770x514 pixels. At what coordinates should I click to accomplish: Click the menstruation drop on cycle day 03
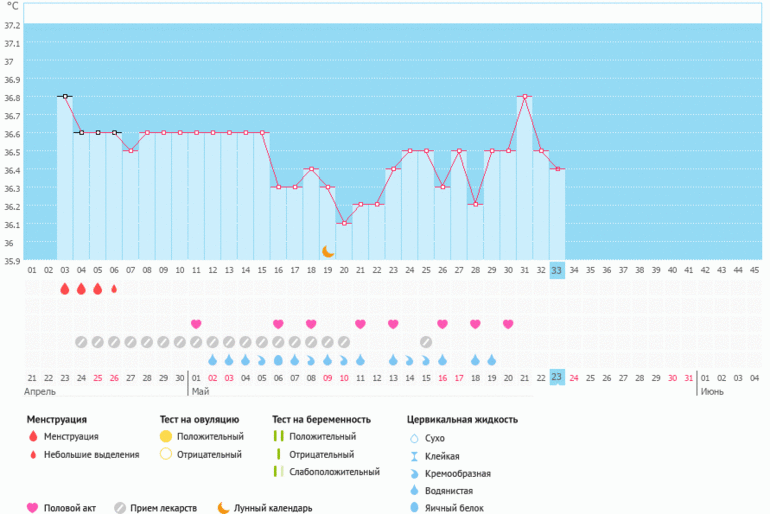pyautogui.click(x=65, y=289)
